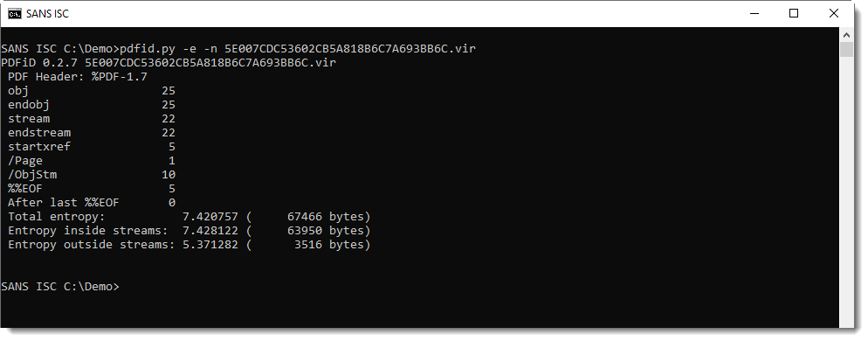Screen dimensions: 868x341
Task: Click the After last %%EOF line
Action: [x=92, y=202]
